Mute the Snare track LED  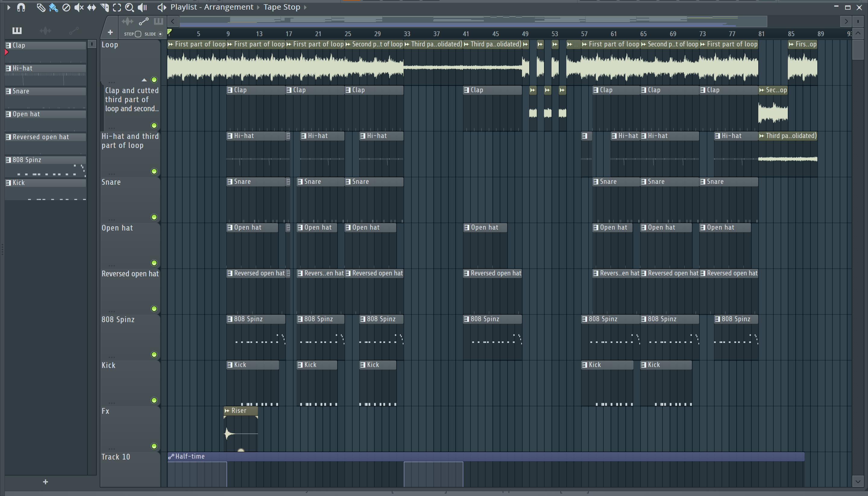(x=154, y=217)
